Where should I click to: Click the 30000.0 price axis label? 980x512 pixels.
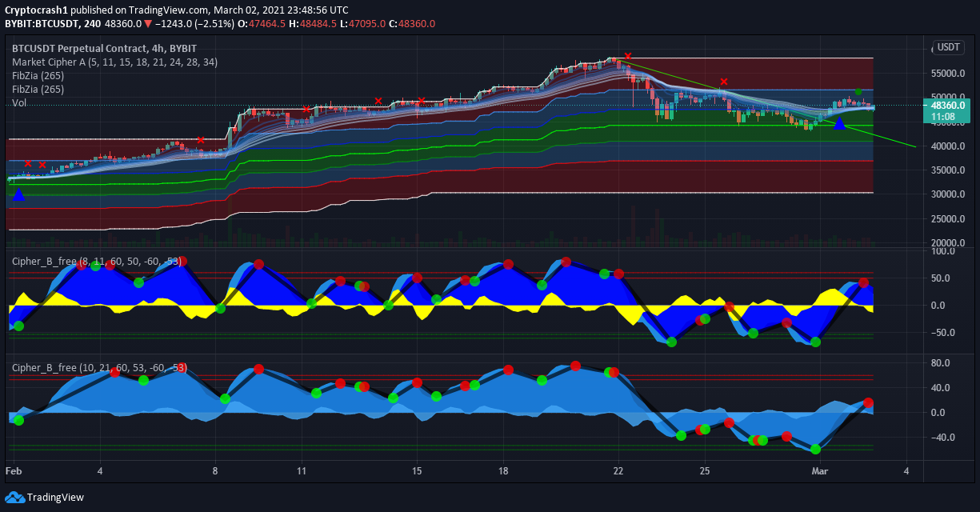(947, 194)
